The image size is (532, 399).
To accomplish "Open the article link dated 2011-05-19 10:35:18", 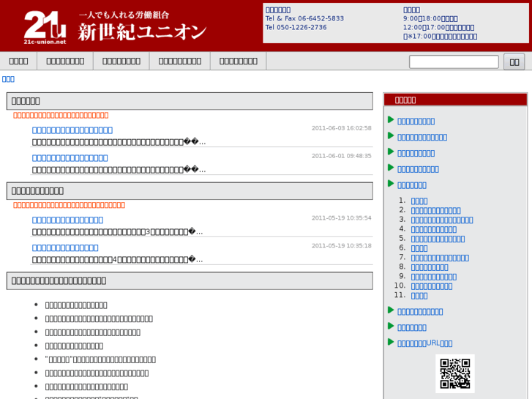I will point(65,248).
